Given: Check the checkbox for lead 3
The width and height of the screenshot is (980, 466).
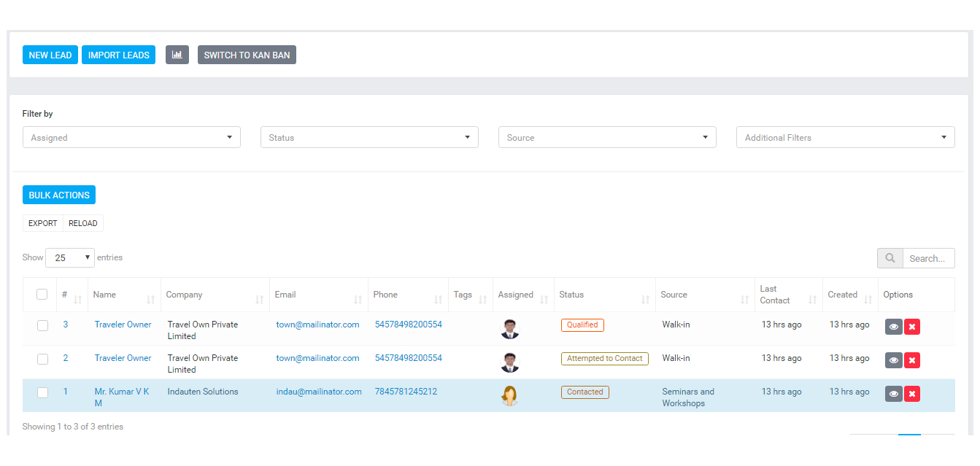Looking at the screenshot, I should [x=42, y=325].
